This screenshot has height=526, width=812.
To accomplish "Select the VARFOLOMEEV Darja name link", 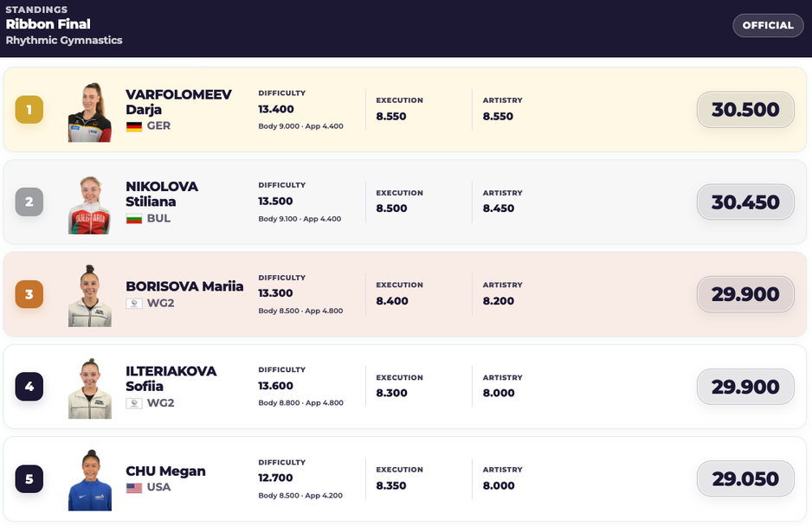I will point(178,102).
